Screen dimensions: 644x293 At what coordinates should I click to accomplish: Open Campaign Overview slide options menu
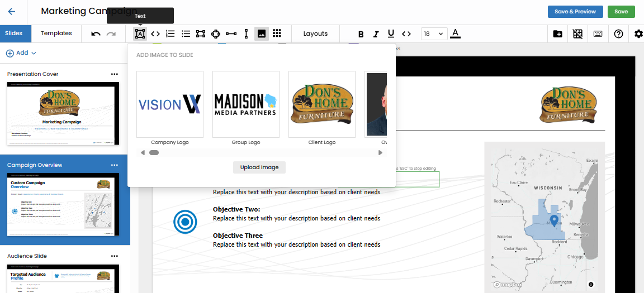click(x=115, y=165)
